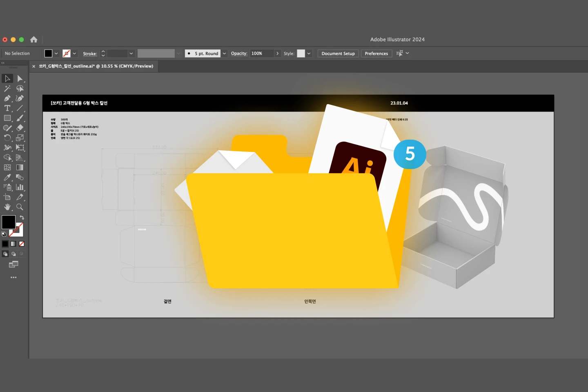Screen dimensions: 588x392
Task: Click the control bar stroke swatch
Action: coord(67,53)
